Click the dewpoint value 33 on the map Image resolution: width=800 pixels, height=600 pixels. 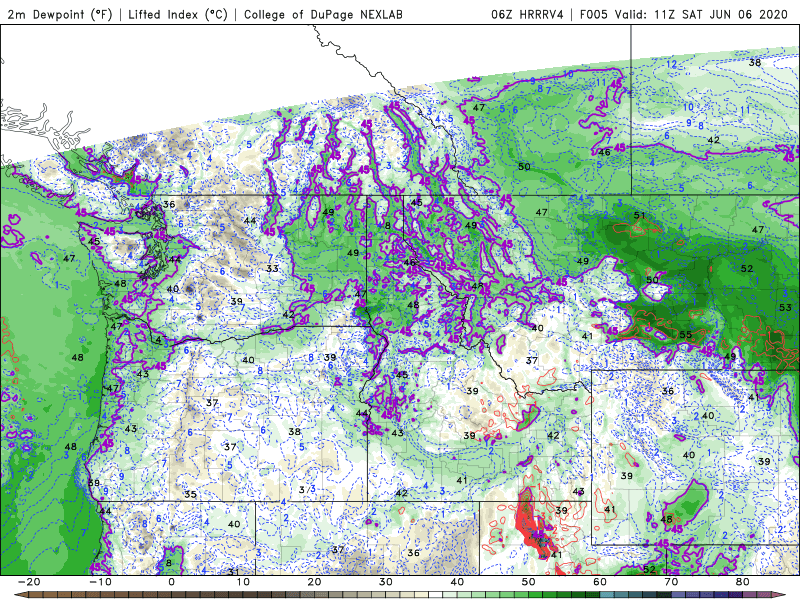click(272, 268)
